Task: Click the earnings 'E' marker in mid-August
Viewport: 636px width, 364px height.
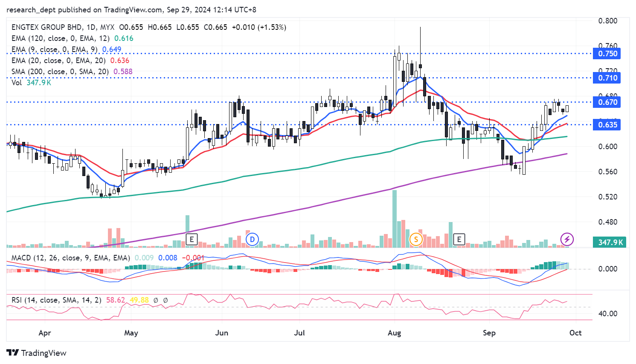Action: [x=459, y=239]
